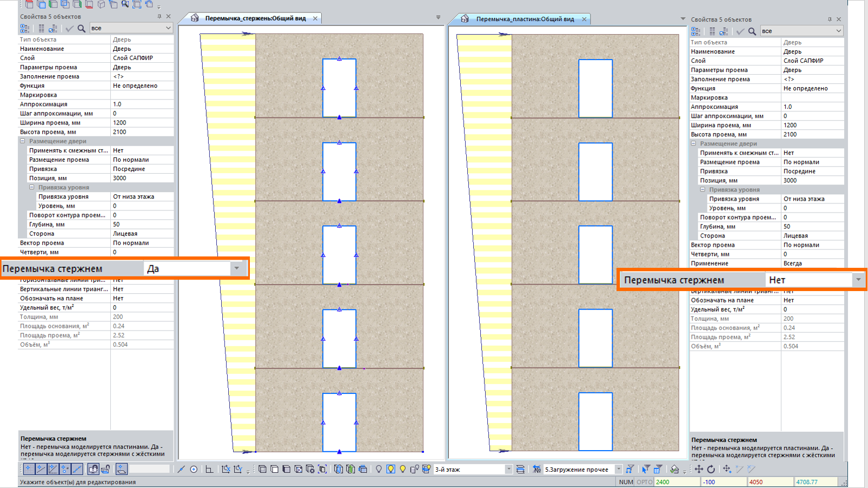Click the search magnifier in left properties panel
Image resolution: width=868 pixels, height=488 pixels.
pyautogui.click(x=81, y=28)
